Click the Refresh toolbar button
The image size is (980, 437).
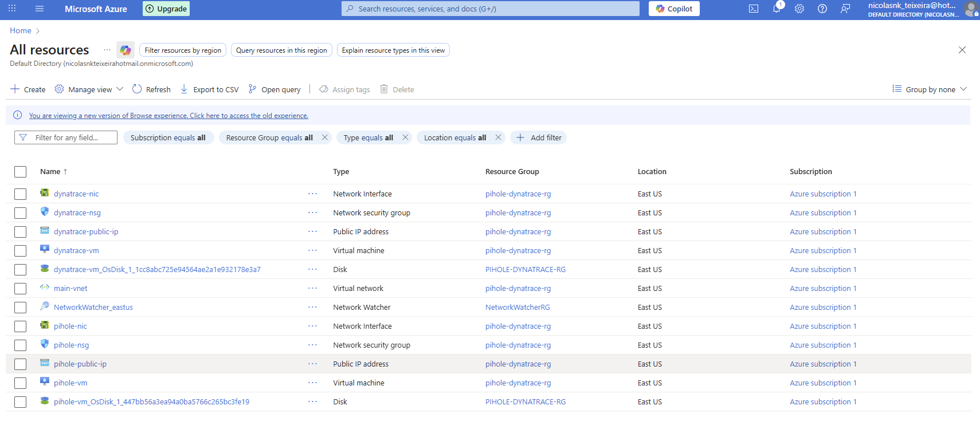(151, 89)
